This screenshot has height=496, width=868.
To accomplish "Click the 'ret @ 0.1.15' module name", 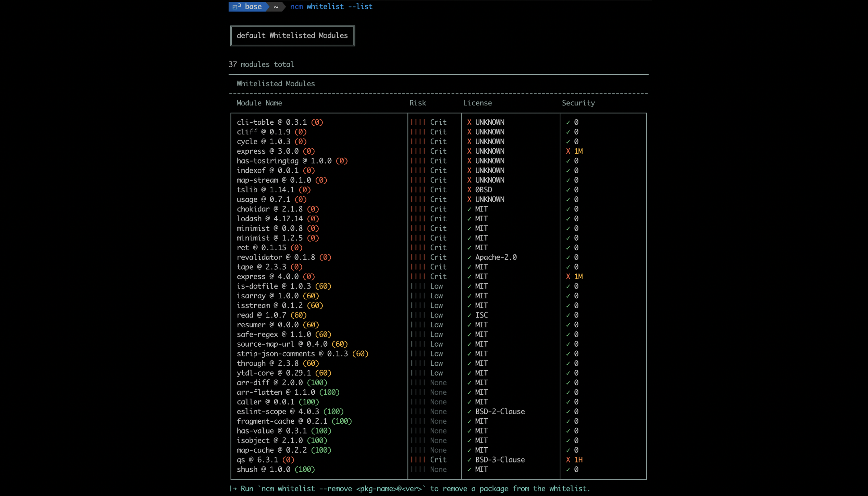I will (x=261, y=247).
